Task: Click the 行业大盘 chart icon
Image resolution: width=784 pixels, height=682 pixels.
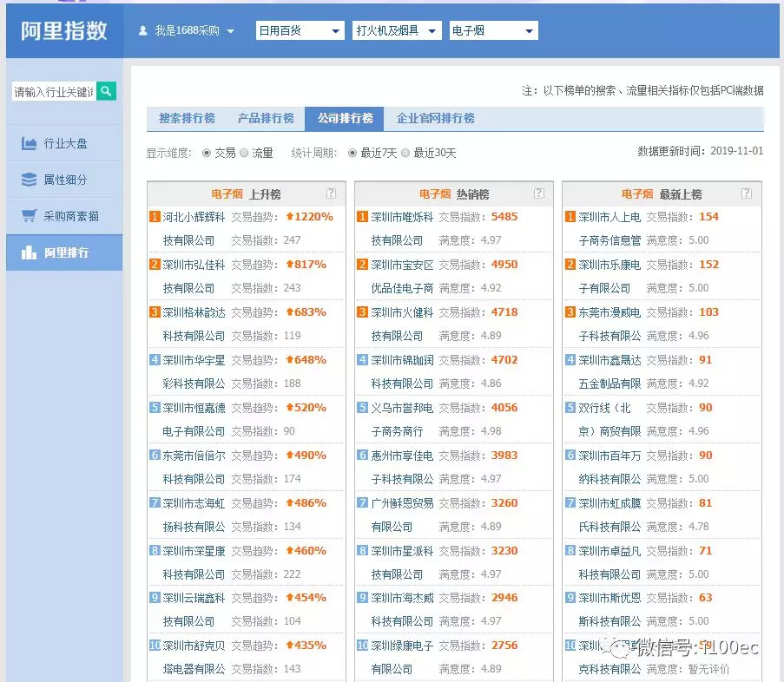Action: pos(29,143)
